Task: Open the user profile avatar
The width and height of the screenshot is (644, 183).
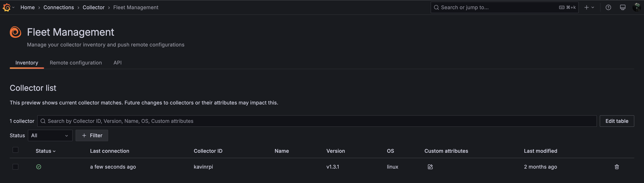Action: (636, 8)
